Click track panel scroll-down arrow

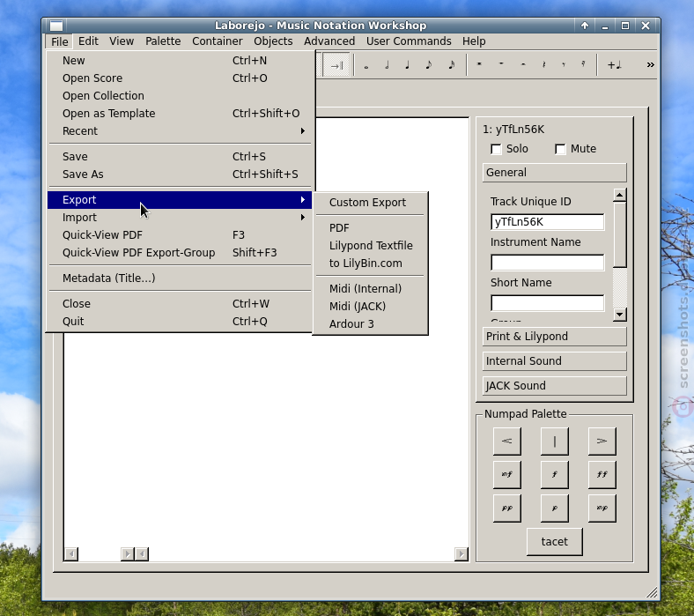tap(620, 315)
